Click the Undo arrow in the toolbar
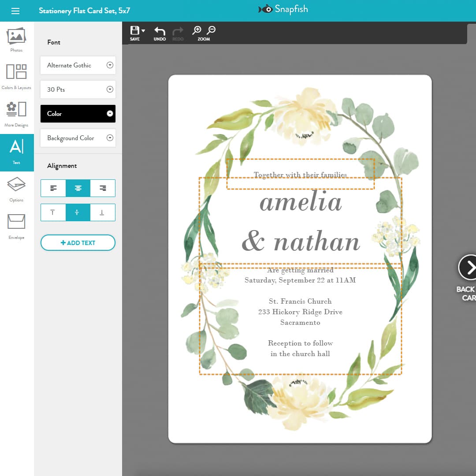 159,31
